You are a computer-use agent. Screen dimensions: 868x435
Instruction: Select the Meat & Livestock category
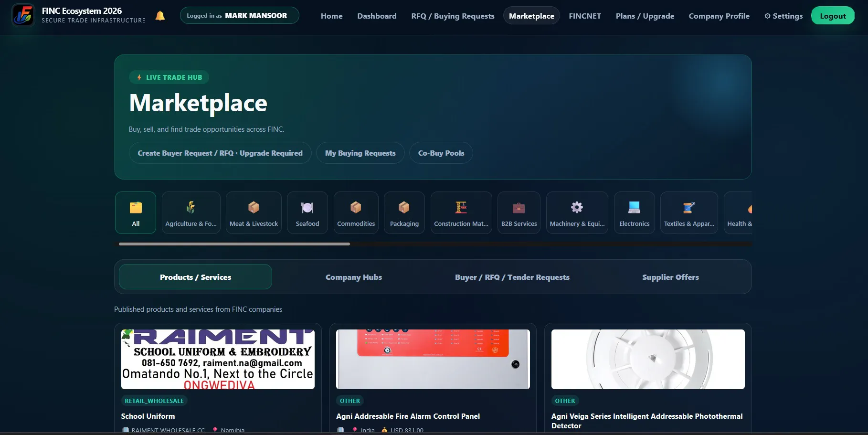click(x=254, y=212)
